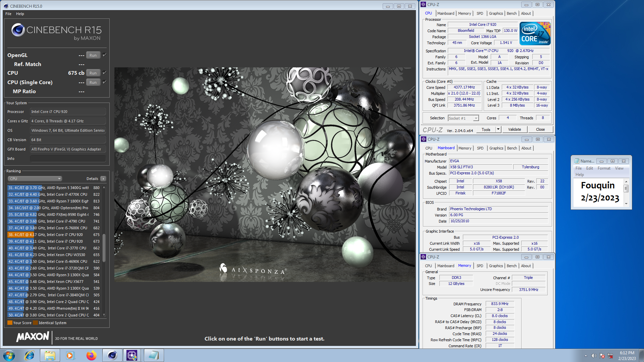The image size is (644, 362).
Task: Open ranking Details arrow button
Action: [103, 179]
